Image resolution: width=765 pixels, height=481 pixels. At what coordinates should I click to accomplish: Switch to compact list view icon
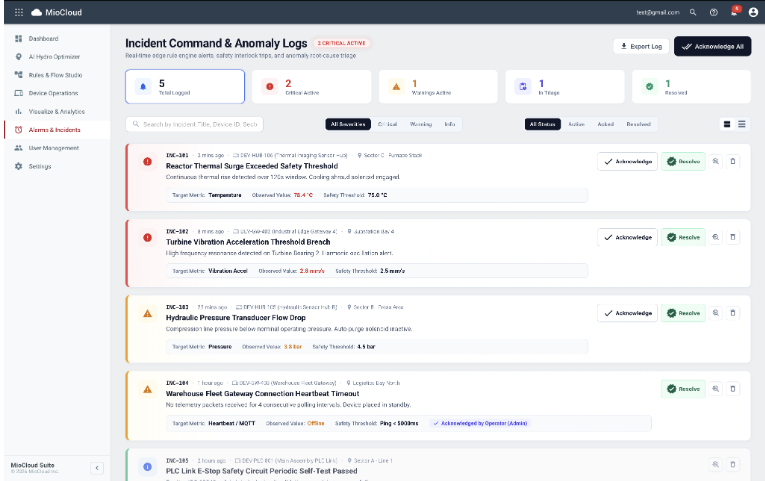(742, 124)
